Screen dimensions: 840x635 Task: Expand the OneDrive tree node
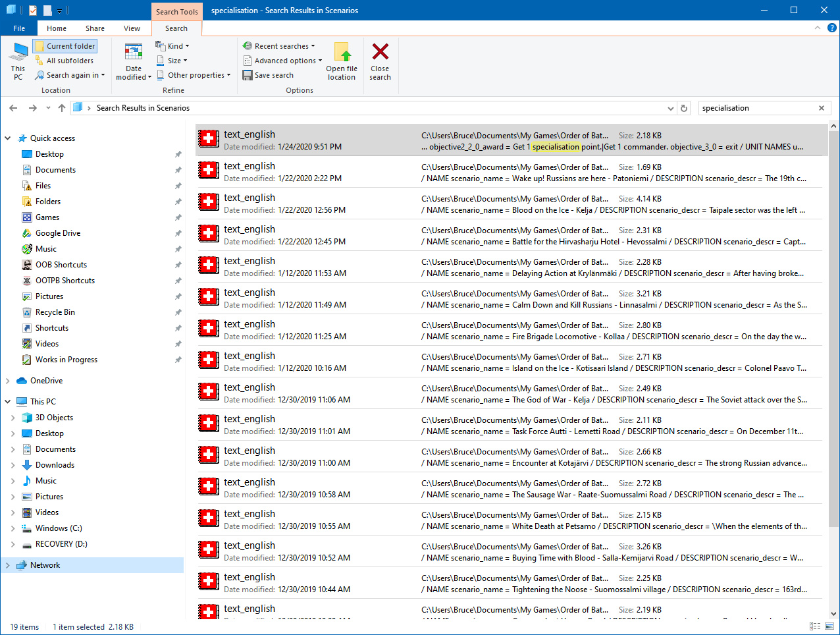coord(8,381)
